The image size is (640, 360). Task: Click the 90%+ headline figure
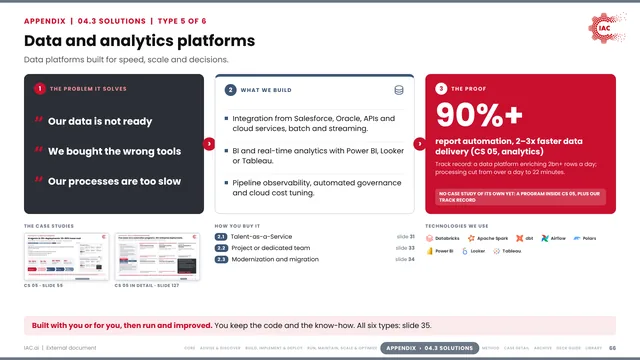click(x=479, y=115)
